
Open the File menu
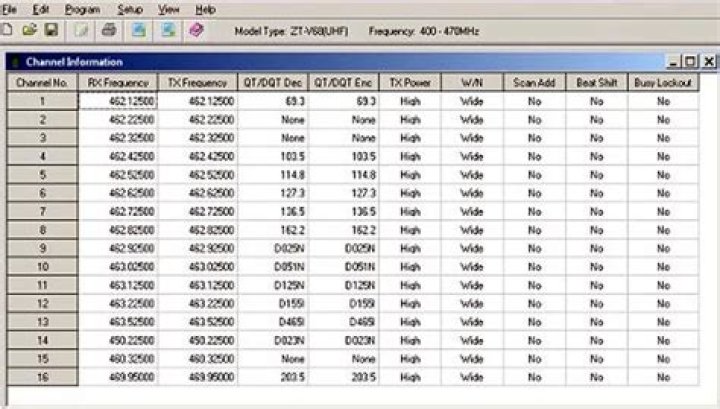[x=9, y=9]
